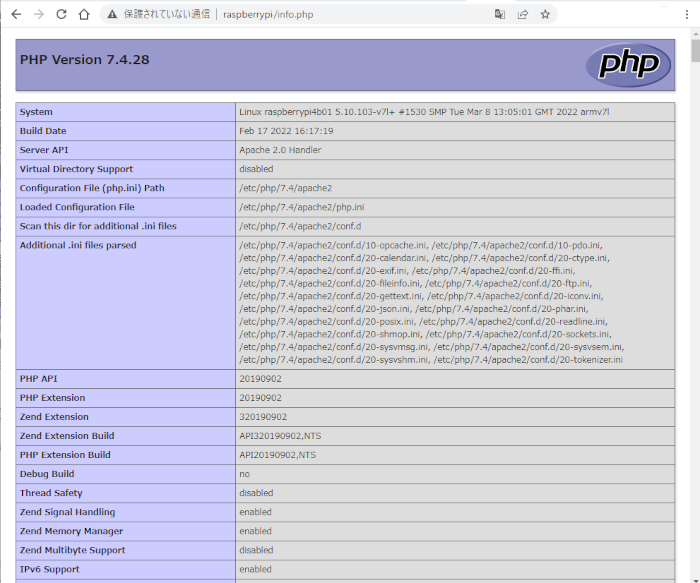Click the Loaded Configuration File path value
This screenshot has width=700, height=583.
point(301,207)
